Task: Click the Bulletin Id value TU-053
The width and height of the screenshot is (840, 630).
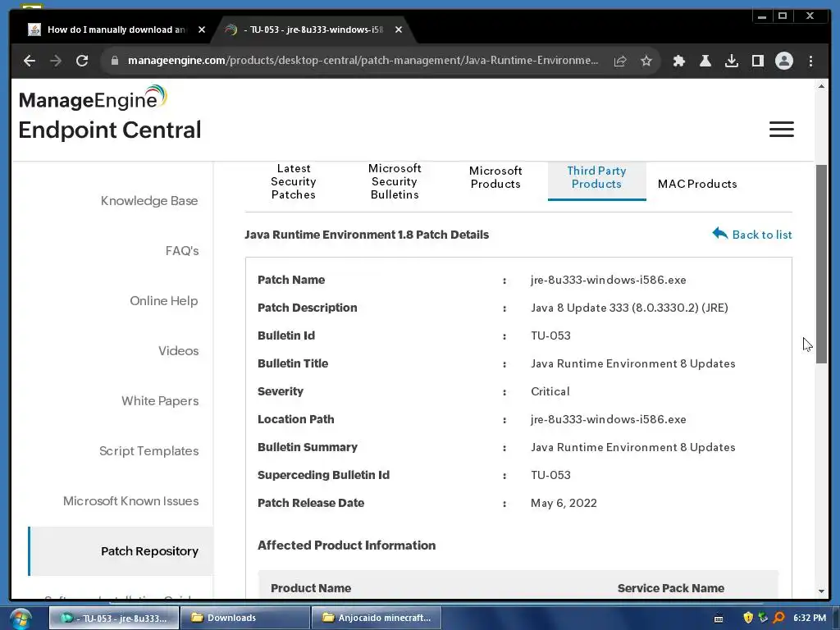Action: coord(550,336)
